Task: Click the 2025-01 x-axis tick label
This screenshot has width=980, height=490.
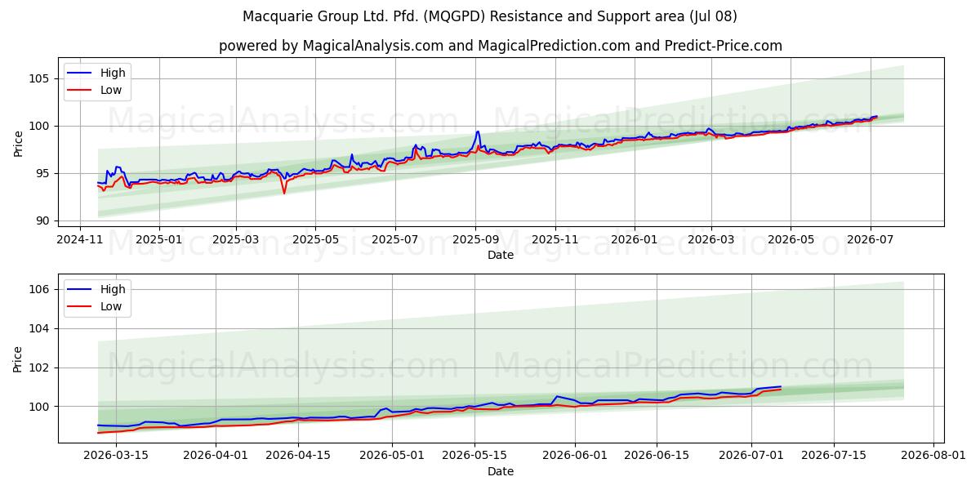Action: pos(158,239)
